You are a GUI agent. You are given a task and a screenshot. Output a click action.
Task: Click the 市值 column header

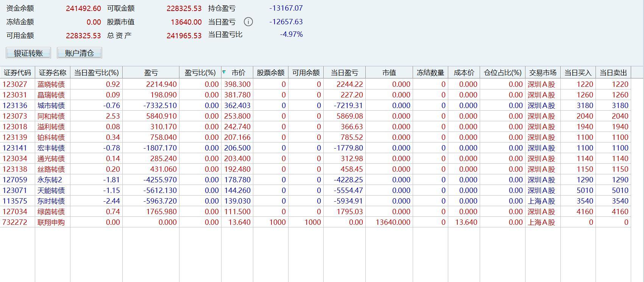pos(389,72)
